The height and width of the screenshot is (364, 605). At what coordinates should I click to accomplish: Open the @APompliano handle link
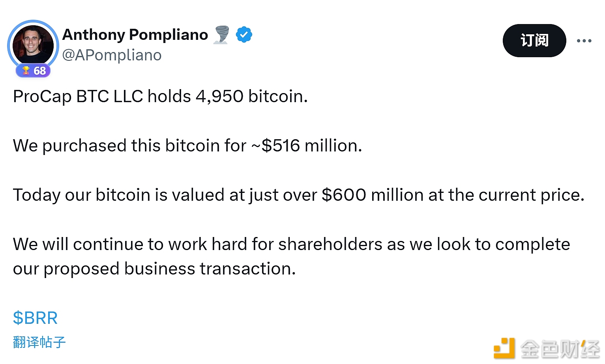[x=112, y=55]
